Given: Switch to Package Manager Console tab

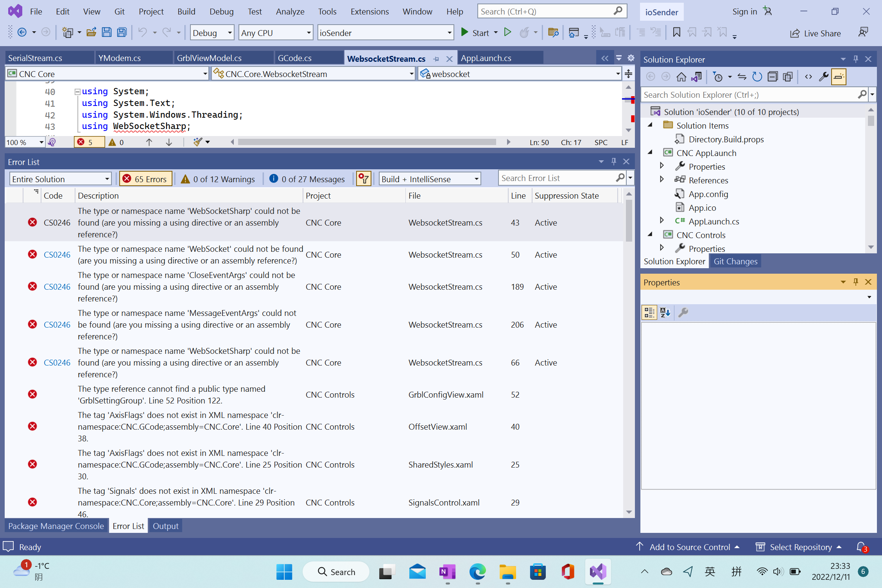Looking at the screenshot, I should (56, 526).
